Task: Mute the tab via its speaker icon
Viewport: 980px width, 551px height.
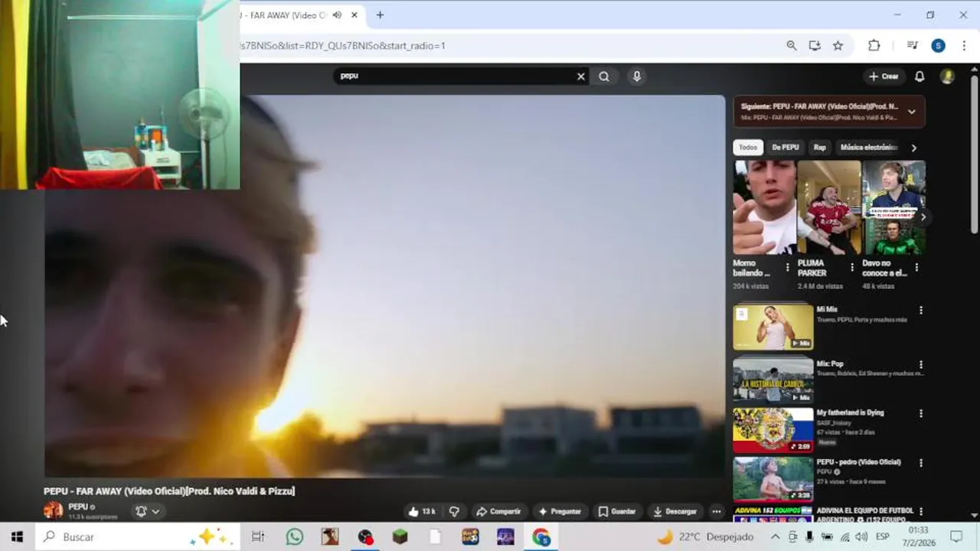Action: point(337,15)
